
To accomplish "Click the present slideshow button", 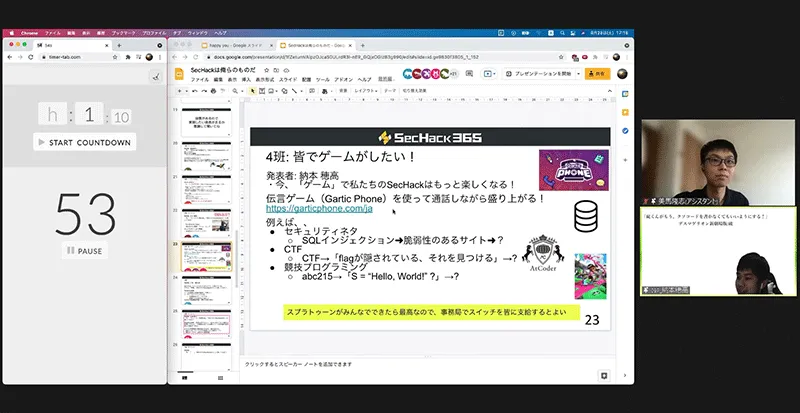I will (x=538, y=74).
